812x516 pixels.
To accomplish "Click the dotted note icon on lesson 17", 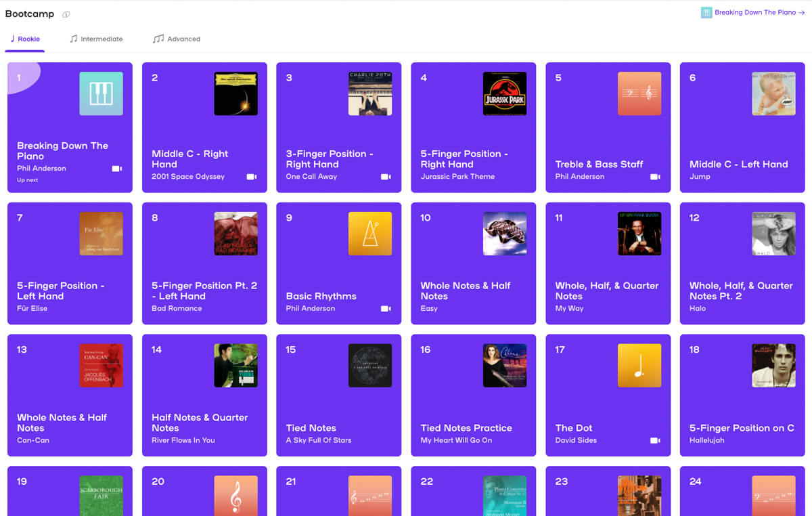I will coord(639,366).
